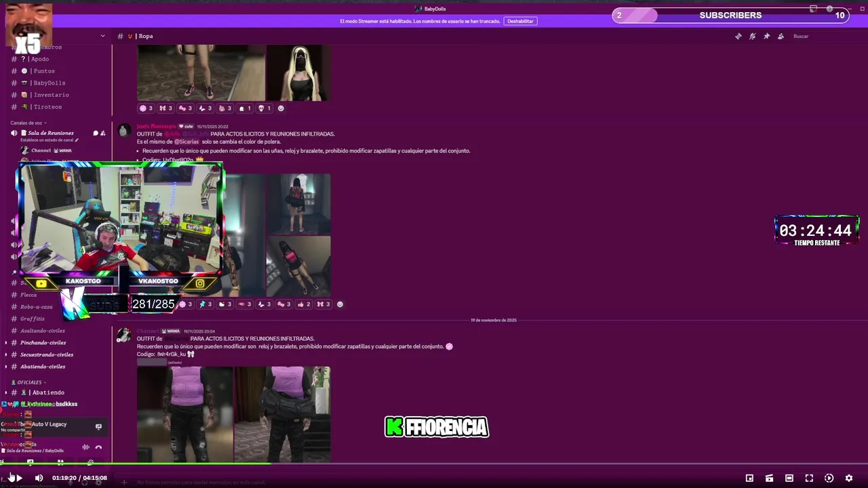
Task: Open playback speed control in player
Action: click(x=829, y=478)
